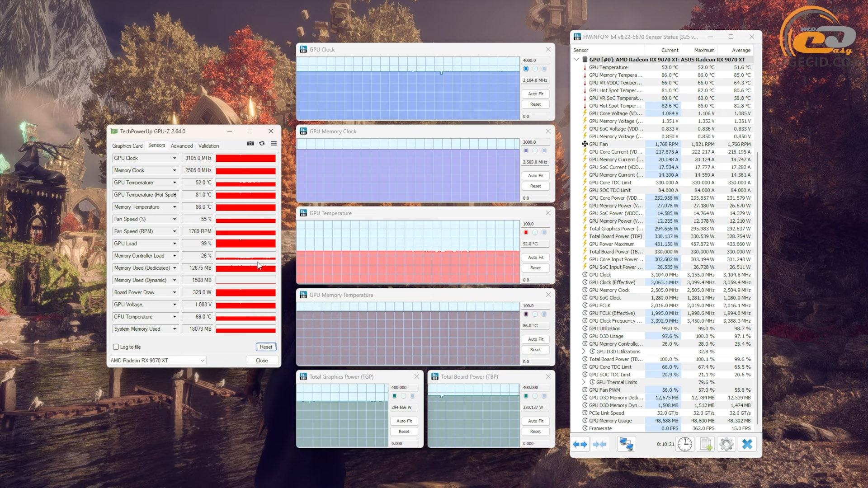Select first color toggle in GPU Temperature graph
This screenshot has height=488, width=868.
pyautogui.click(x=526, y=233)
